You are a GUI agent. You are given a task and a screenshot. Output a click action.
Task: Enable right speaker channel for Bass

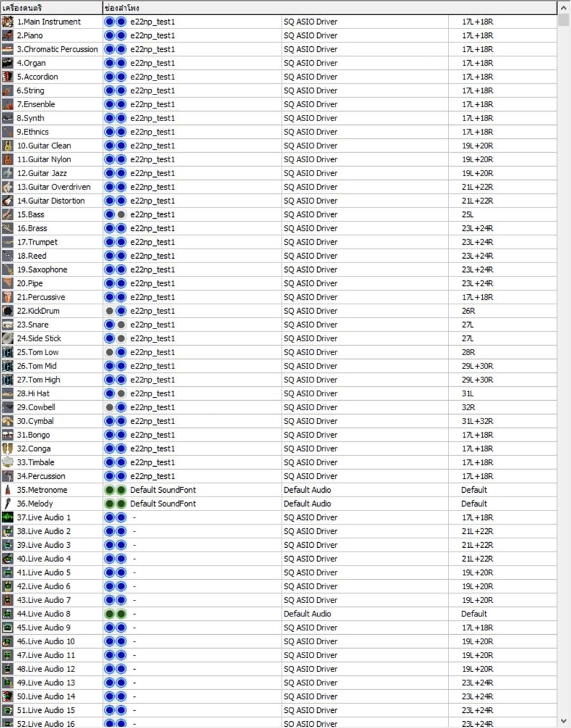121,214
